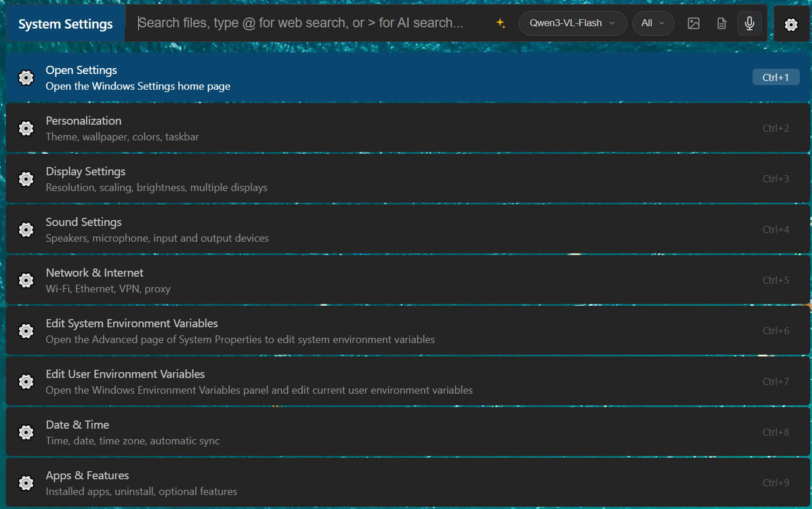The width and height of the screenshot is (812, 509).
Task: Click gear icon beside Sound Settings
Action: click(x=26, y=229)
